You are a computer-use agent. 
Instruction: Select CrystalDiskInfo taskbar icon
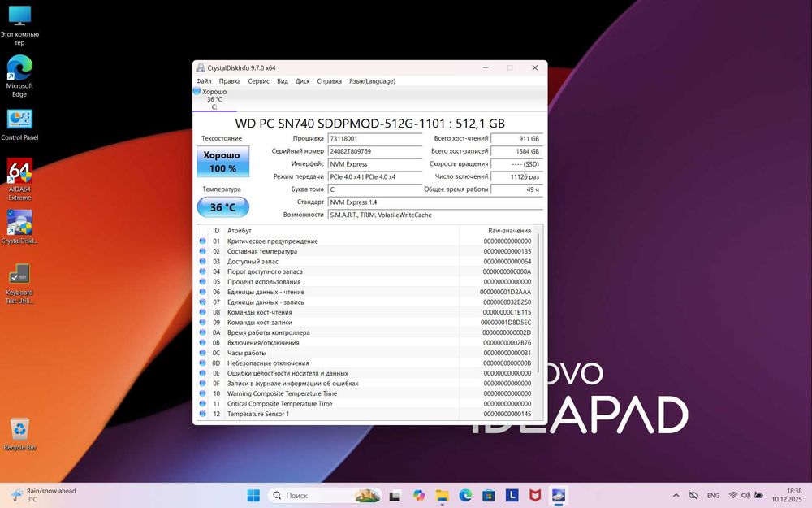[x=559, y=496]
